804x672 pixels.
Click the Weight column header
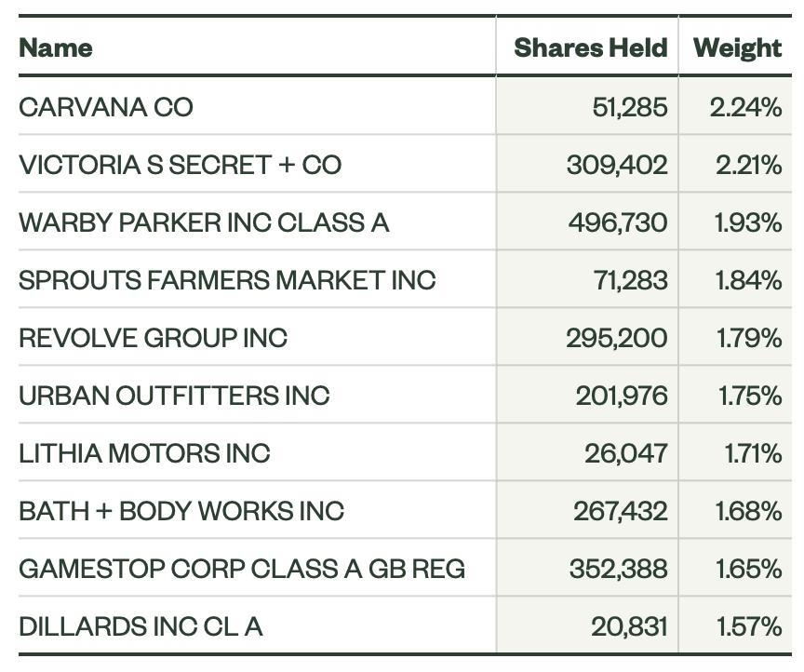(x=737, y=48)
